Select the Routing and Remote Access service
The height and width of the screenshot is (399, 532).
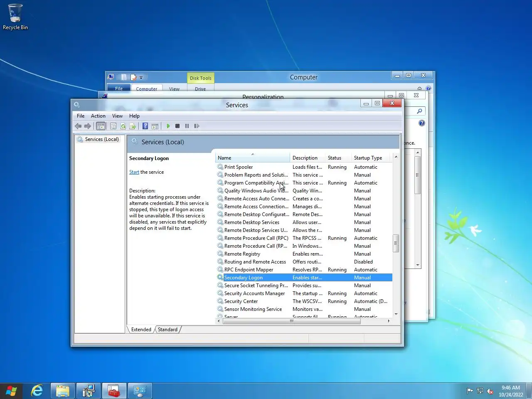[x=304, y=262]
